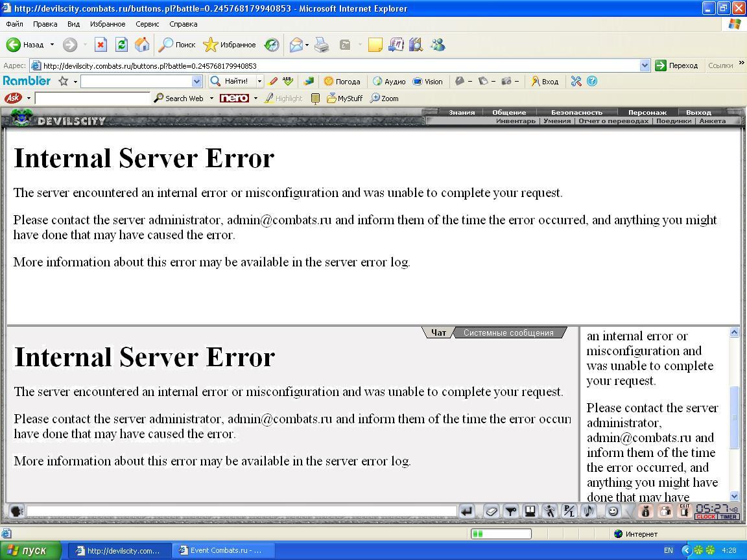Click the address bar URL field
Image resolution: width=747 pixels, height=560 pixels.
(x=335, y=65)
